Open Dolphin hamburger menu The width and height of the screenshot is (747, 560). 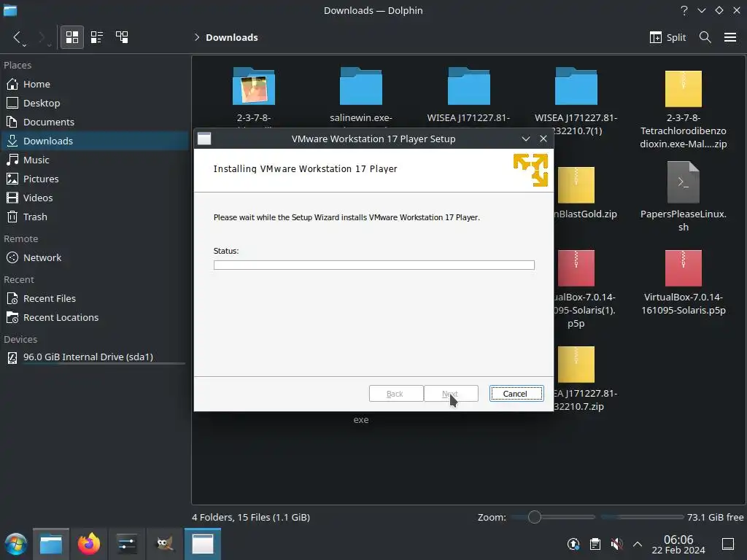[730, 37]
